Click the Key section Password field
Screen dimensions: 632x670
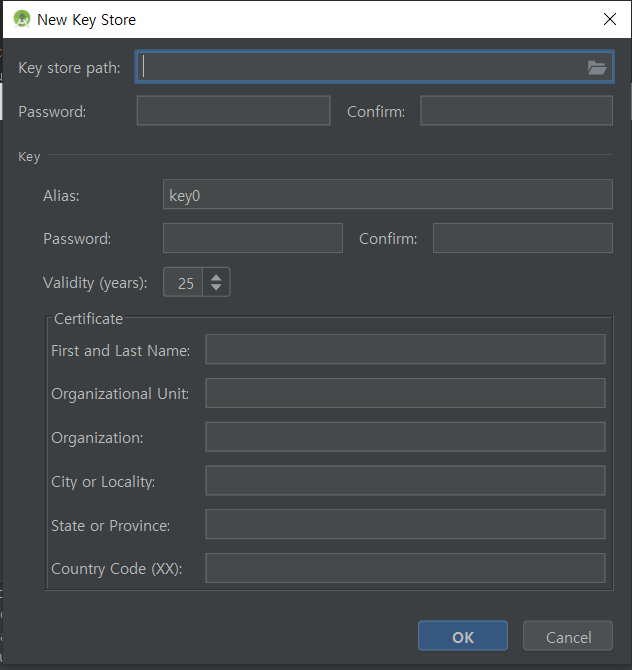coord(253,238)
